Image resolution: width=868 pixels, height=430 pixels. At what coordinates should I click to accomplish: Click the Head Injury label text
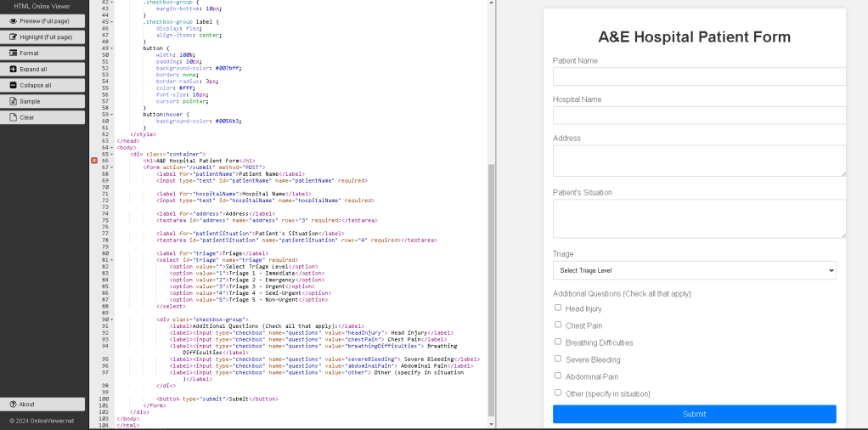click(583, 308)
